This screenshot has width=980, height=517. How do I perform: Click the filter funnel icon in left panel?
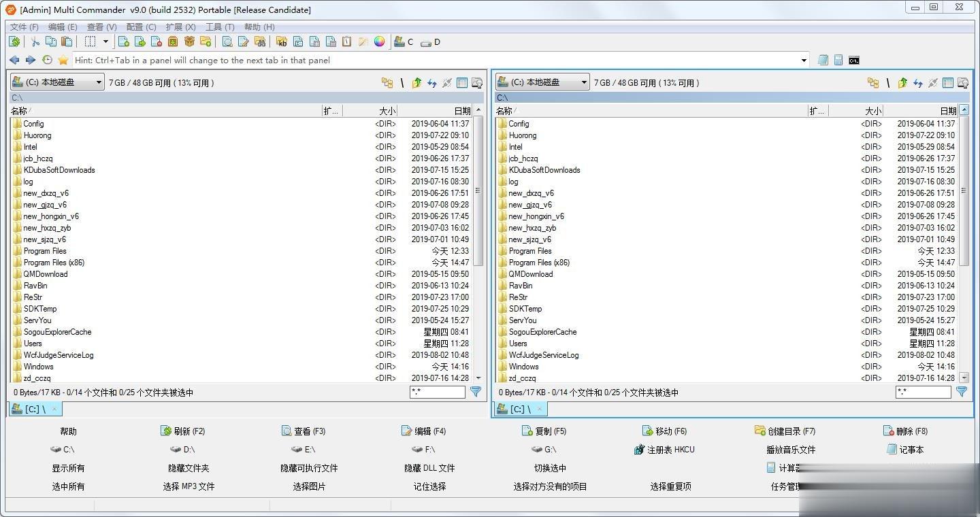[476, 392]
